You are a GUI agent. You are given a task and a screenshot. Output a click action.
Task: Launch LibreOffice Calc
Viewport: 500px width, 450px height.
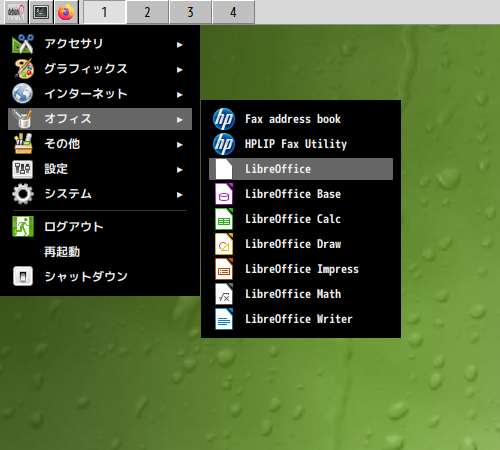(x=301, y=219)
